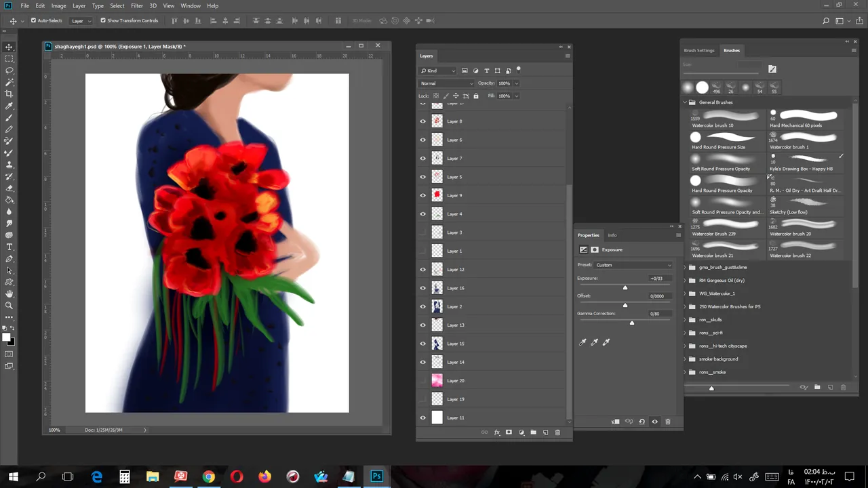
Task: Switch to the Brush Settings tab
Action: 699,50
